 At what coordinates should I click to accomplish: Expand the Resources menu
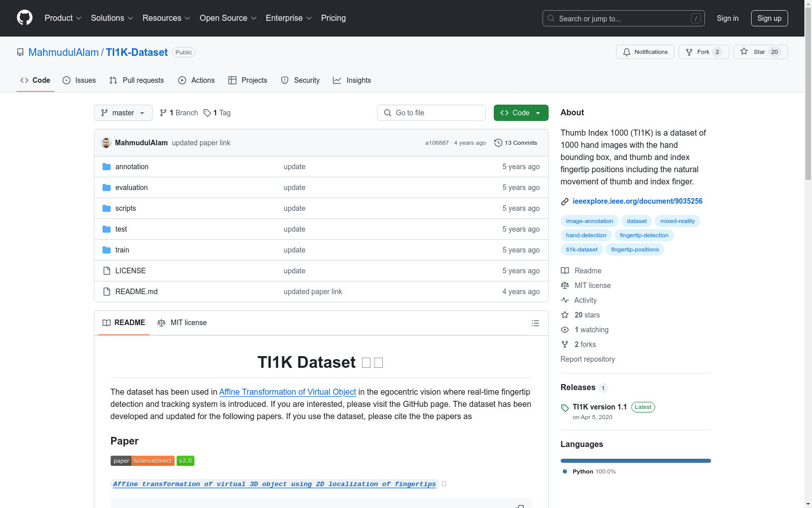point(166,18)
